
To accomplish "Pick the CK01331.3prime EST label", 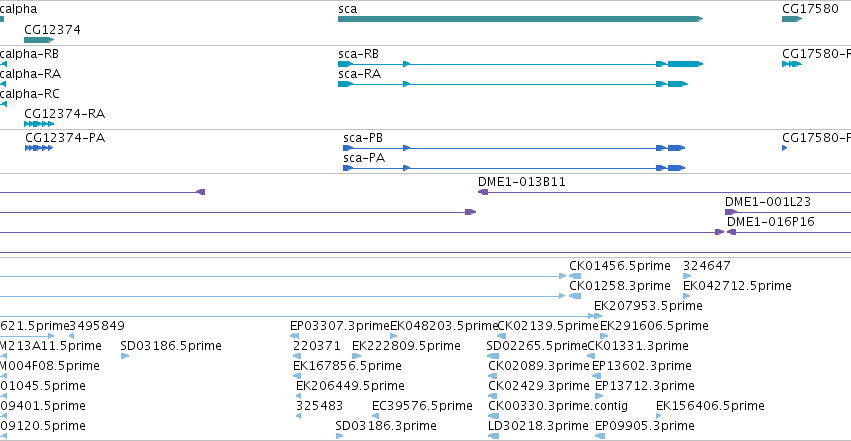I will pos(638,346).
